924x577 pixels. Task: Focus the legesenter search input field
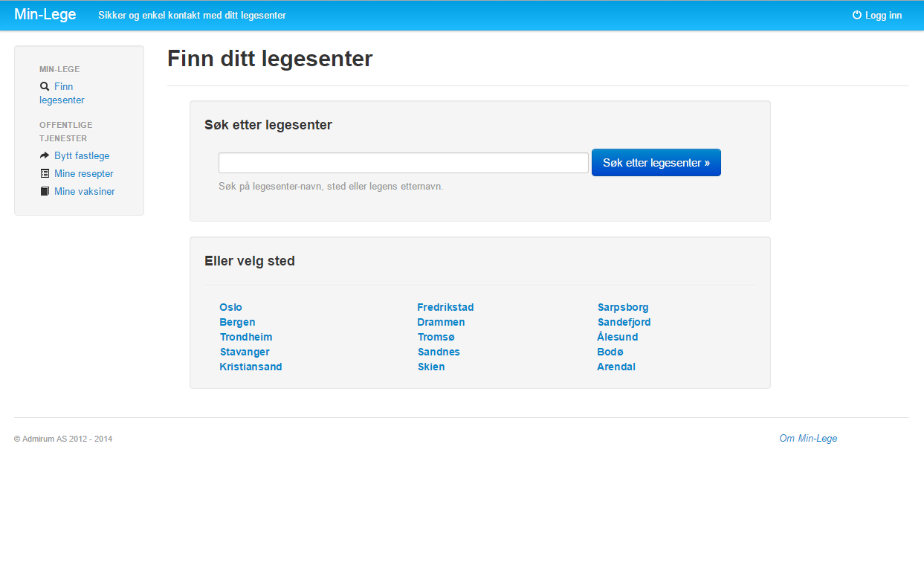point(404,163)
